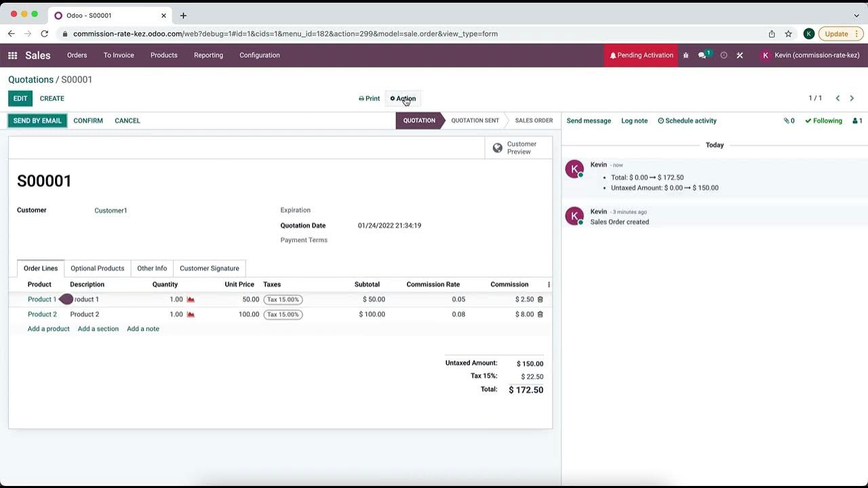Click the Edit button
Screen dimensions: 868x488
20,98
